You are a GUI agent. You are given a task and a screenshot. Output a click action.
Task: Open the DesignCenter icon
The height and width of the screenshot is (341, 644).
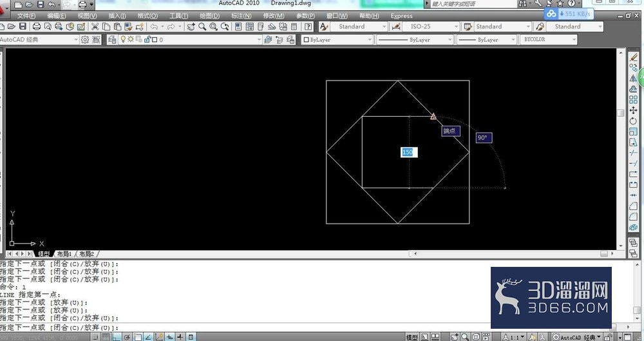click(x=249, y=26)
